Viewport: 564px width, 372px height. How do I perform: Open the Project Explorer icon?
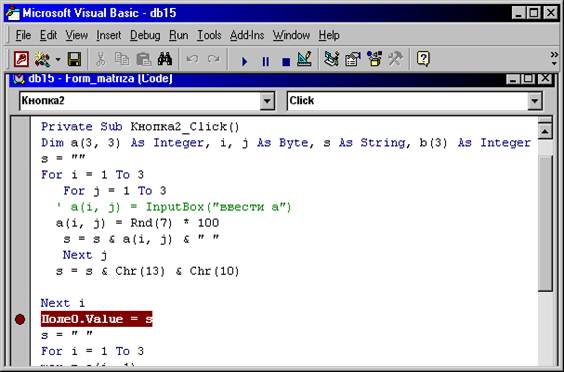331,59
